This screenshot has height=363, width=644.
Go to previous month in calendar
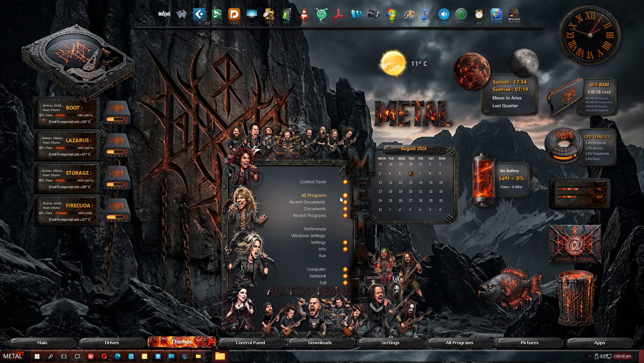[390, 149]
